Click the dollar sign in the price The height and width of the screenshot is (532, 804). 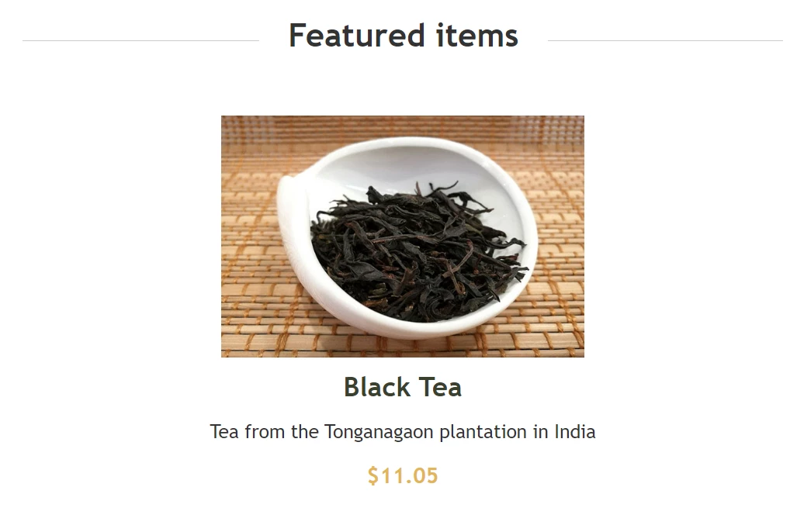coord(373,475)
